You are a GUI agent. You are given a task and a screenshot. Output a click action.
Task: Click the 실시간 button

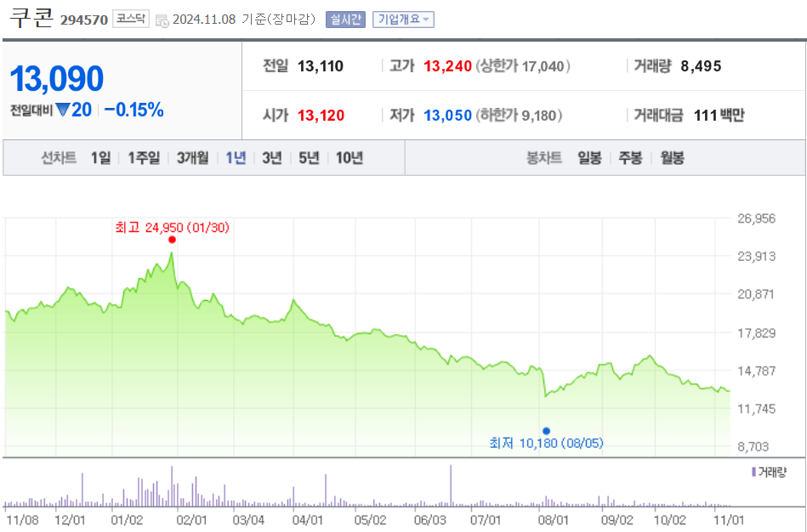[x=345, y=20]
